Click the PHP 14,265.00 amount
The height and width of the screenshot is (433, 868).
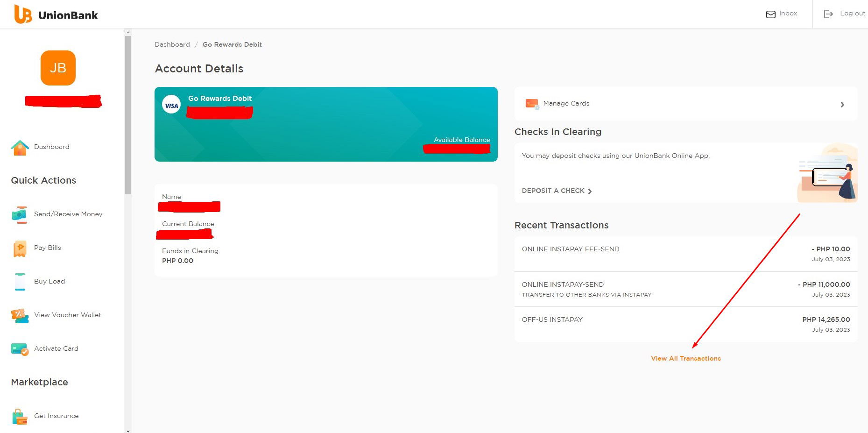coord(826,319)
